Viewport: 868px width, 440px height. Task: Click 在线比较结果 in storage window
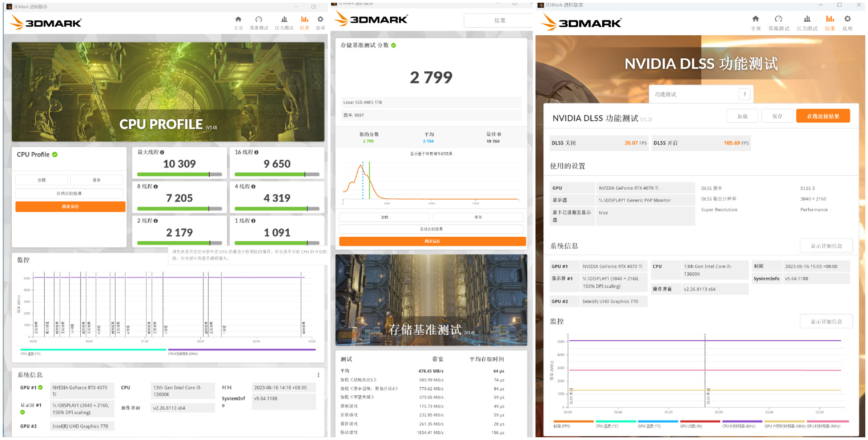(431, 229)
